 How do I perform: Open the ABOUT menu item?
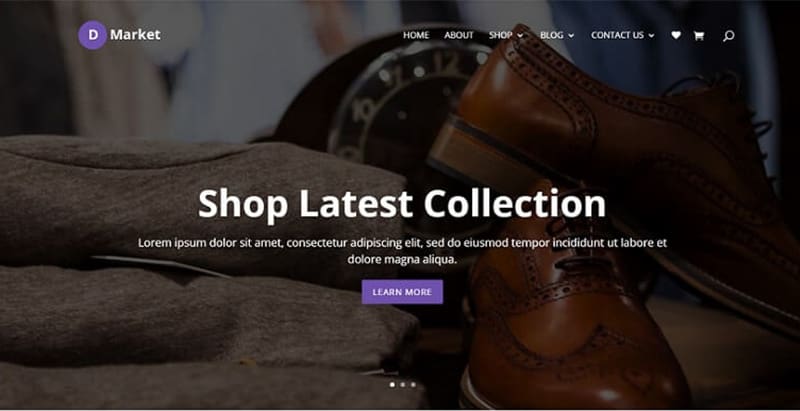[459, 35]
